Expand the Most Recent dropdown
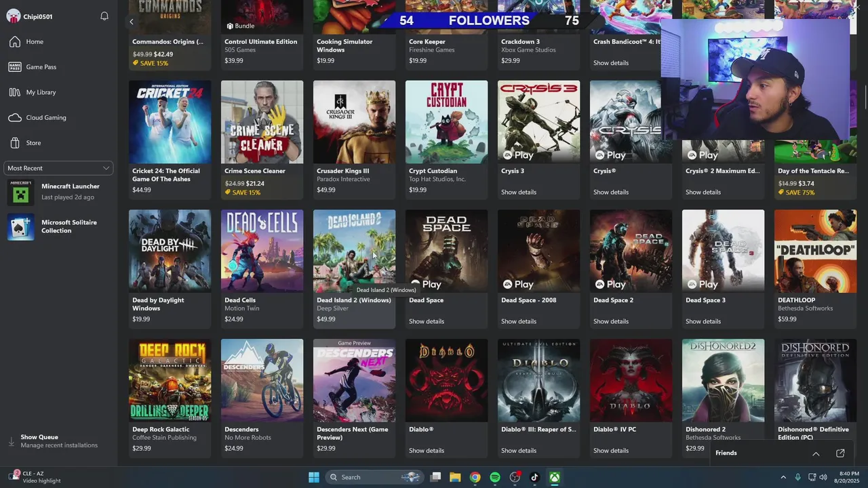The height and width of the screenshot is (488, 868). click(58, 168)
